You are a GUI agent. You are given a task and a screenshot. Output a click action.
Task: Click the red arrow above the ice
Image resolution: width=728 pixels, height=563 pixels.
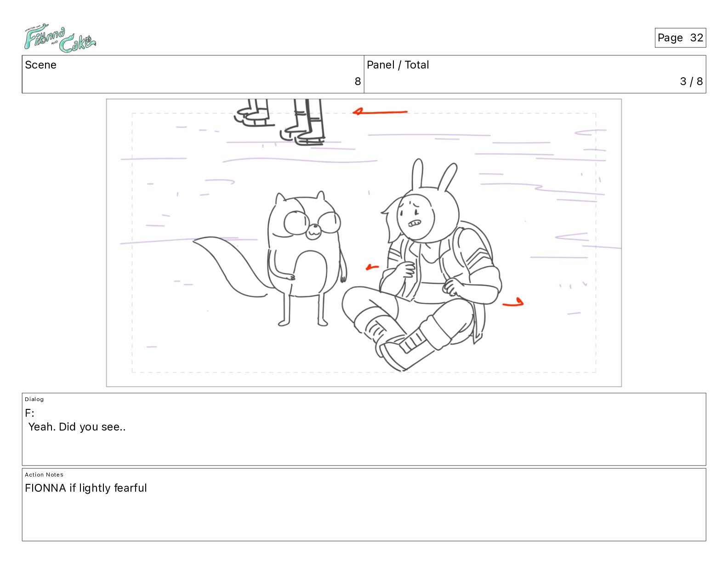pos(380,112)
